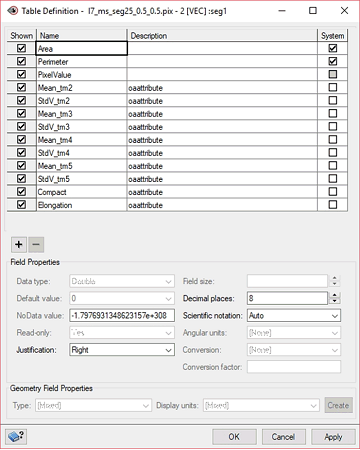Toggle System checkbox for Area
The height and width of the screenshot is (450, 360).
(333, 48)
